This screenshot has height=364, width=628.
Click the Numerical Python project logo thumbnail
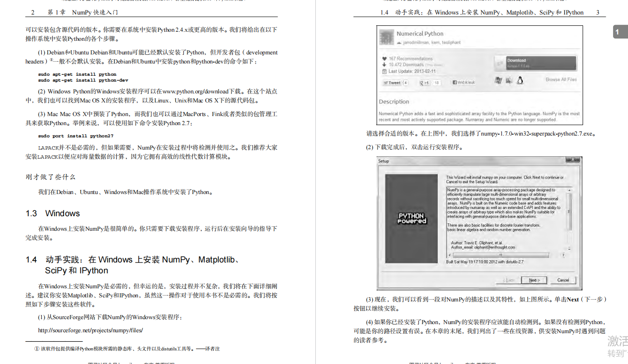point(387,37)
